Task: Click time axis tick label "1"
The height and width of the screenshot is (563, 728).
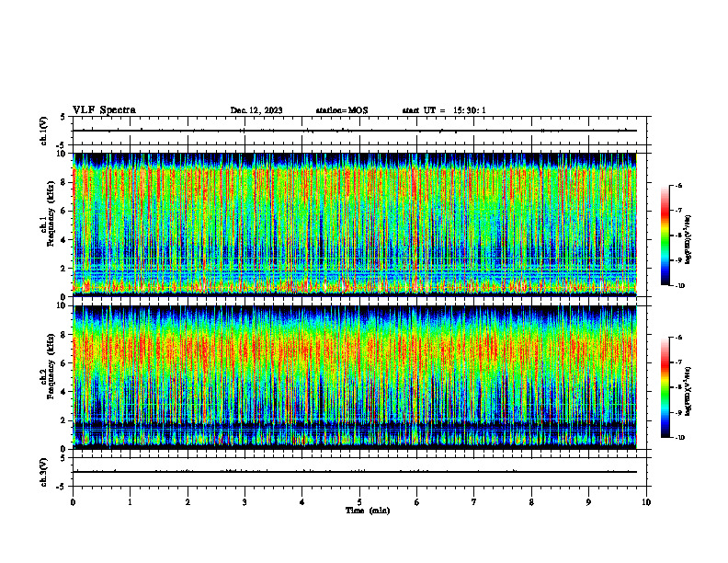Action: coord(130,502)
